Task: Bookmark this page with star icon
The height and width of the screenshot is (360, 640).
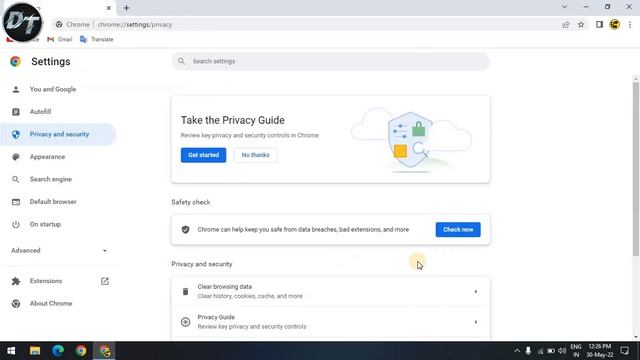Action: click(x=581, y=24)
